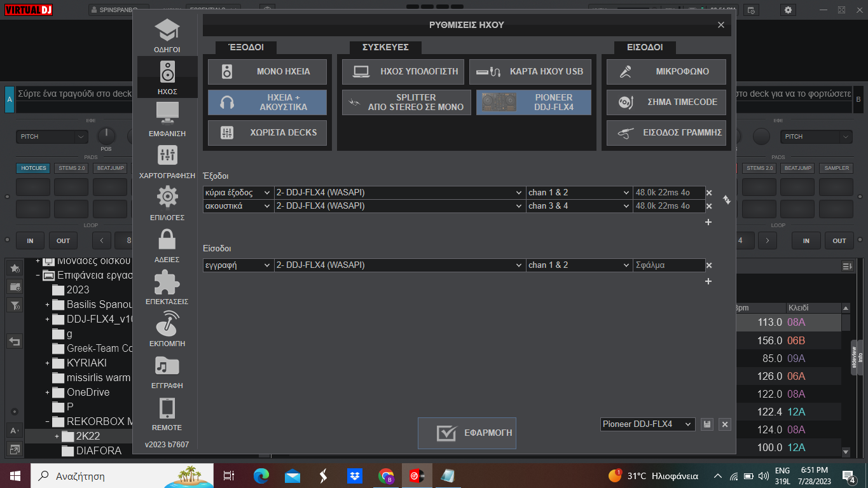Open the browser list options icon

click(846, 266)
